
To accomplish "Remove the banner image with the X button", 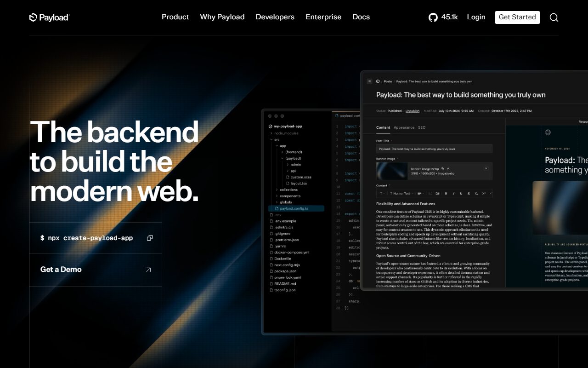I will pyautogui.click(x=486, y=168).
